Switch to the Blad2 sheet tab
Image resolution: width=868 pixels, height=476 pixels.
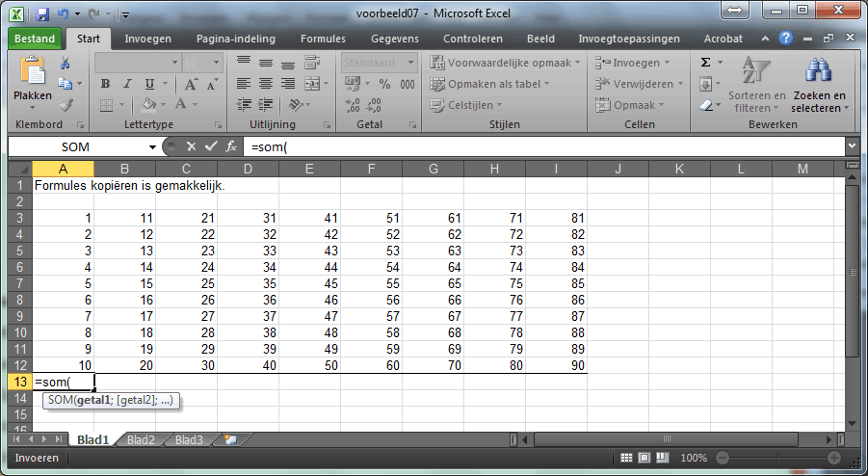click(141, 440)
